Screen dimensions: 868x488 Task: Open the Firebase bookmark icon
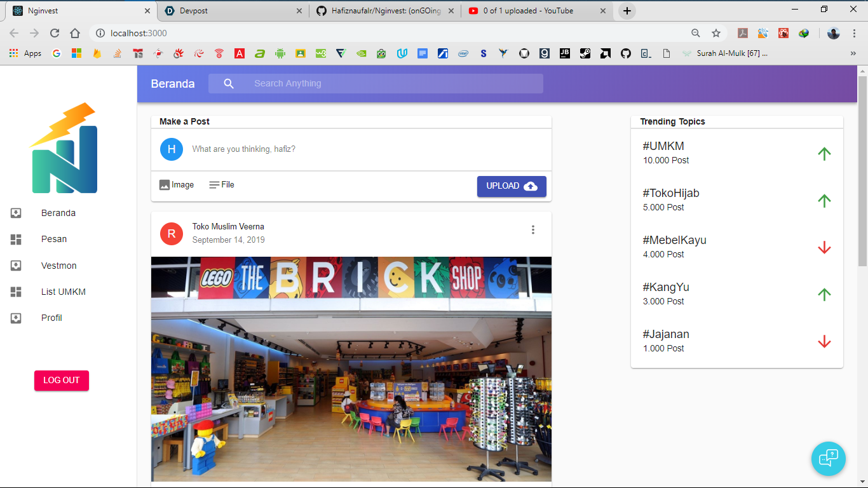click(x=97, y=53)
